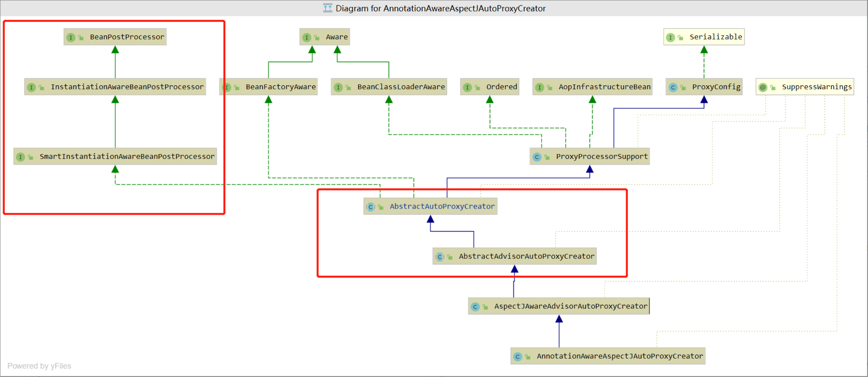The height and width of the screenshot is (377, 868).
Task: Select the InstantiationAwareBeanPostProcessor node label
Action: (127, 87)
